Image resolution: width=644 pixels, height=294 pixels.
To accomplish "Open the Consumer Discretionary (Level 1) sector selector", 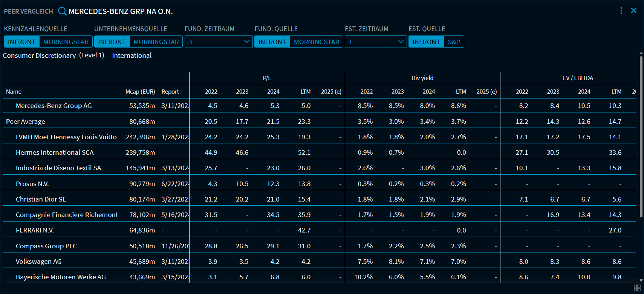I will tap(54, 55).
